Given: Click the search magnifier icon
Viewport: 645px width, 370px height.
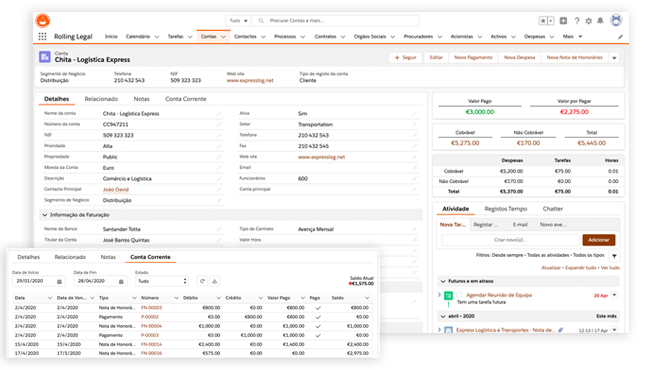Looking at the screenshot, I should point(261,21).
